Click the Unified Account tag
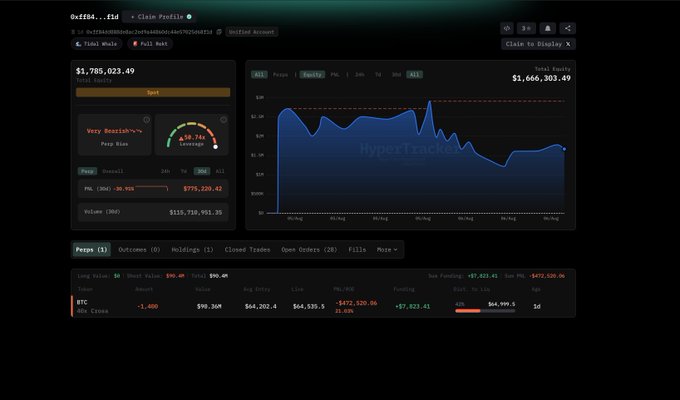The height and width of the screenshot is (400, 680). (x=252, y=32)
